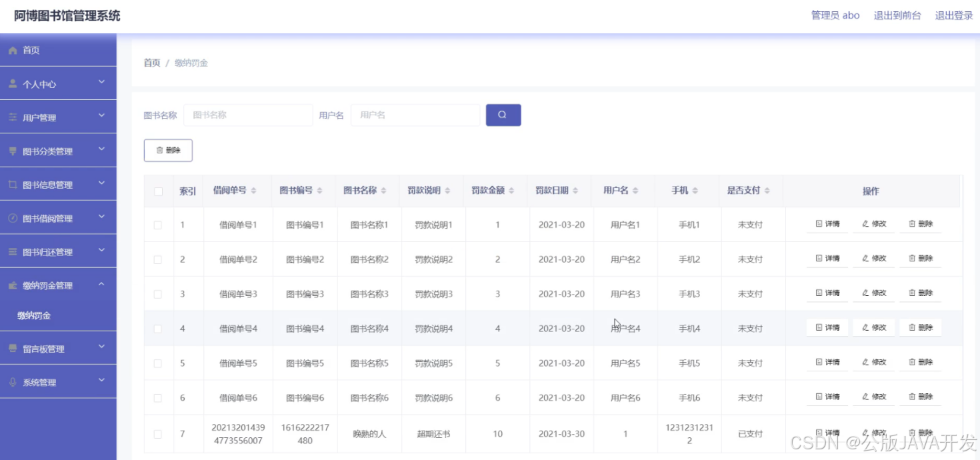980x460 pixels.
Task: Click the 2021-03-30 date cell
Action: [x=561, y=434]
